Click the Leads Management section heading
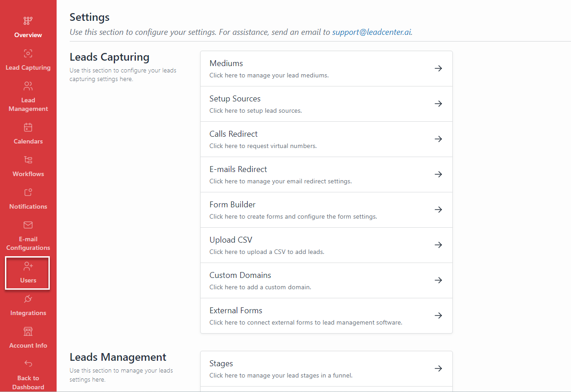 pyautogui.click(x=118, y=357)
